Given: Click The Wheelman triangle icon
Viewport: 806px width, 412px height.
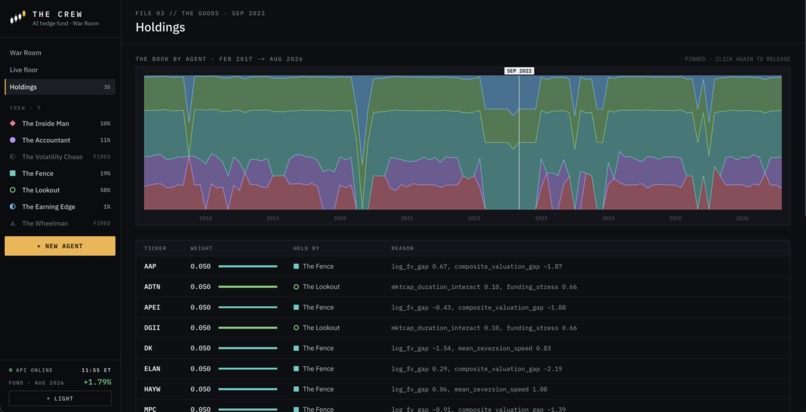Looking at the screenshot, I should click(13, 223).
